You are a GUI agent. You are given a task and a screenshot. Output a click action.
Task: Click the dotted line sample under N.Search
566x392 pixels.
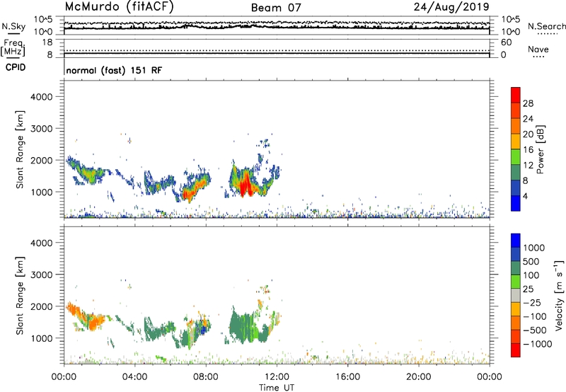tap(548, 34)
